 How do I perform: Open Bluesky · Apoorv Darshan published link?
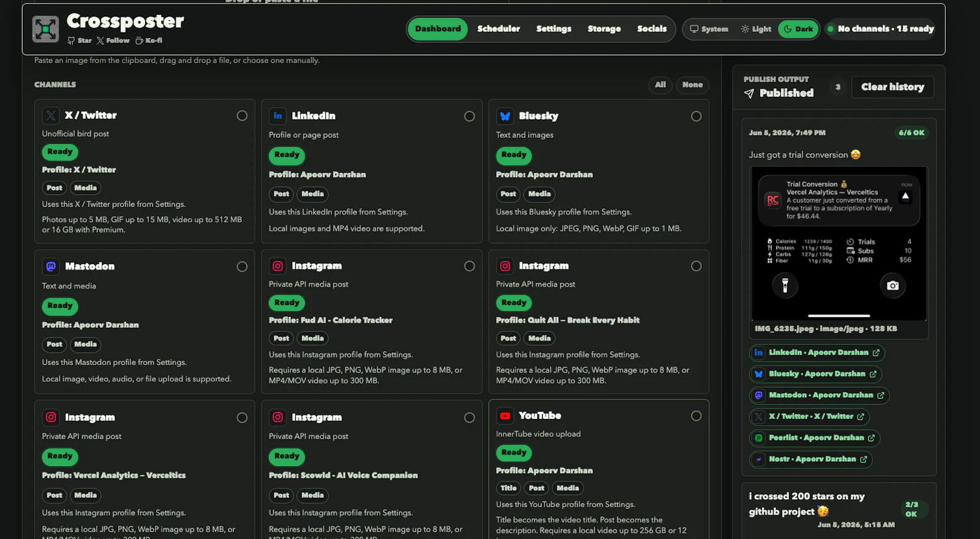pyautogui.click(x=815, y=374)
